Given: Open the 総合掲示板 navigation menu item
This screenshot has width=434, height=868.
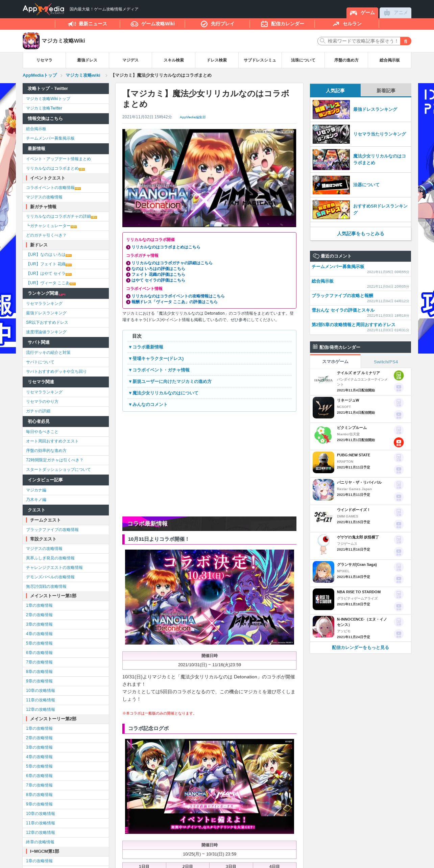Looking at the screenshot, I should pyautogui.click(x=390, y=60).
